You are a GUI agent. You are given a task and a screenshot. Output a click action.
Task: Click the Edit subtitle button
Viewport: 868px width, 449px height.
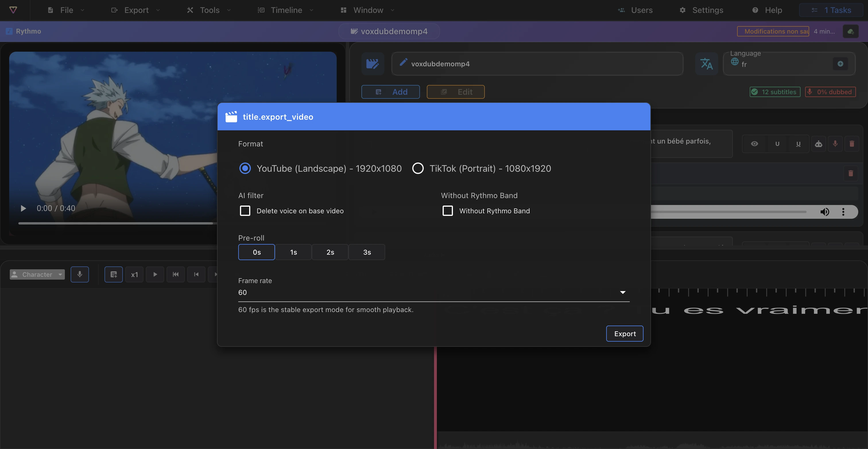coord(456,92)
